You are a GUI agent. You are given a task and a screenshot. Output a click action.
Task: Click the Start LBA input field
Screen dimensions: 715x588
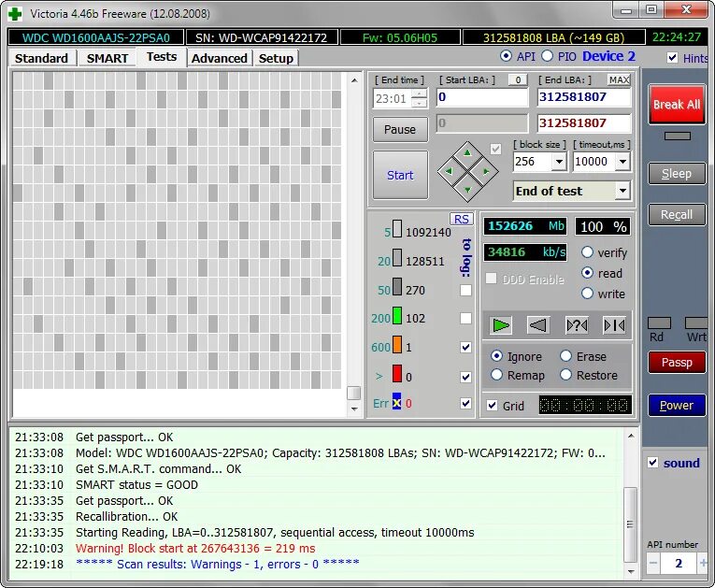coord(482,97)
